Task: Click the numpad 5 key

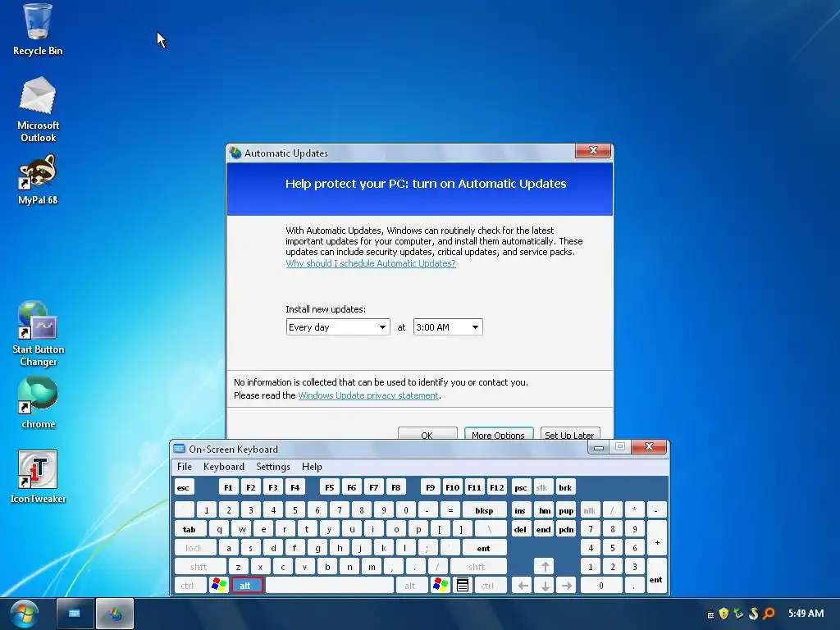Action: 613,548
